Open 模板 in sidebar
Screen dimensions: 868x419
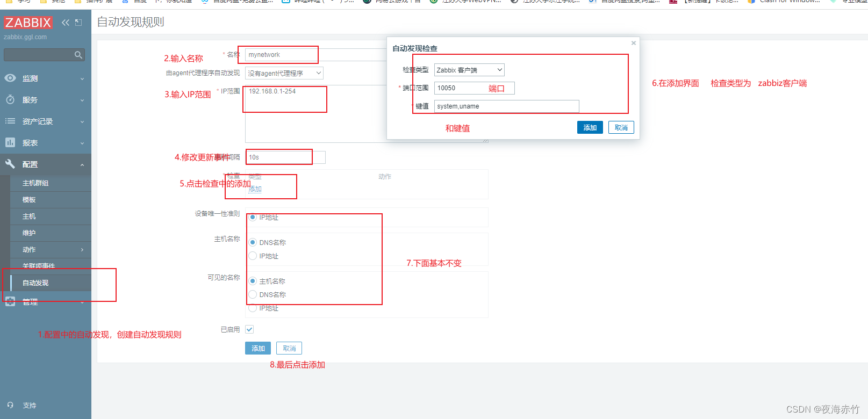coord(29,200)
